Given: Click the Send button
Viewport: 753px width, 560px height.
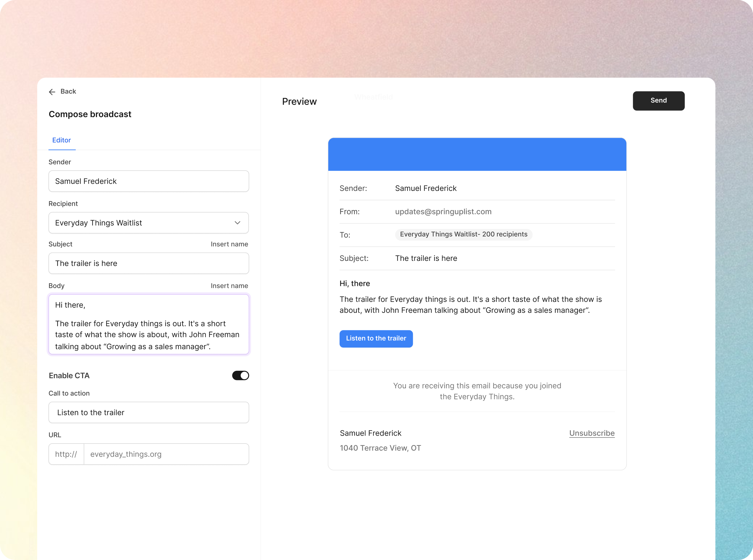Looking at the screenshot, I should pos(658,101).
